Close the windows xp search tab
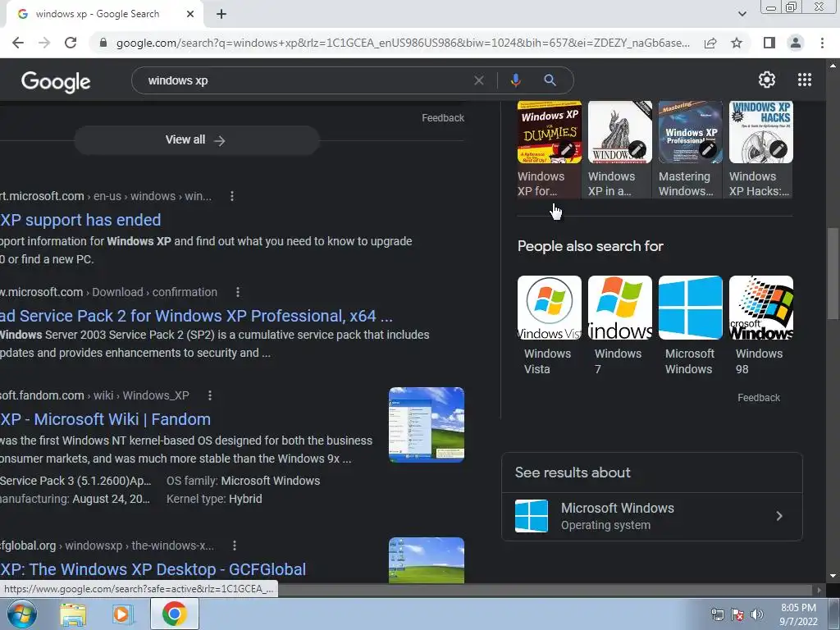The height and width of the screenshot is (630, 840). [x=190, y=15]
